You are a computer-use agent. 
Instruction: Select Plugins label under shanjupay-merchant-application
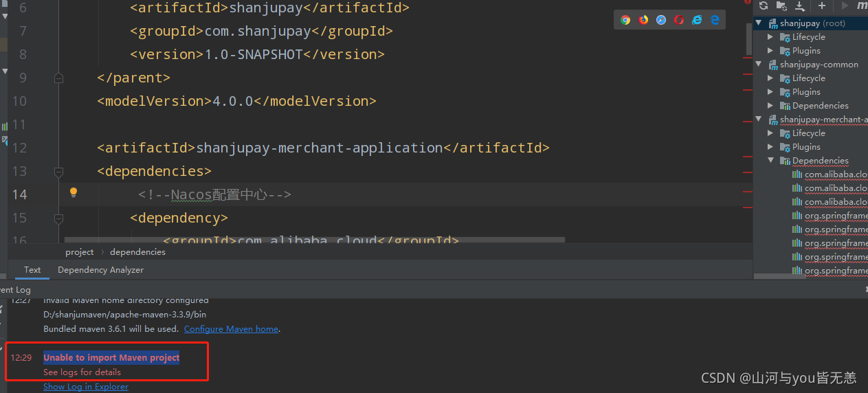[x=806, y=147]
